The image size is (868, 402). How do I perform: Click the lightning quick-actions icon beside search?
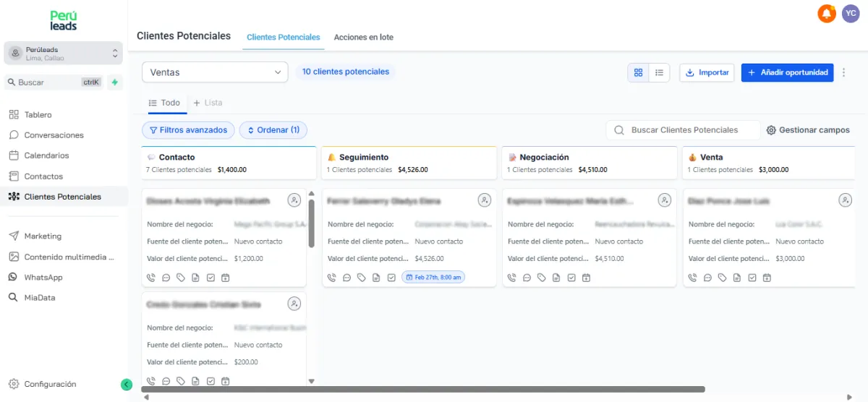pyautogui.click(x=114, y=82)
